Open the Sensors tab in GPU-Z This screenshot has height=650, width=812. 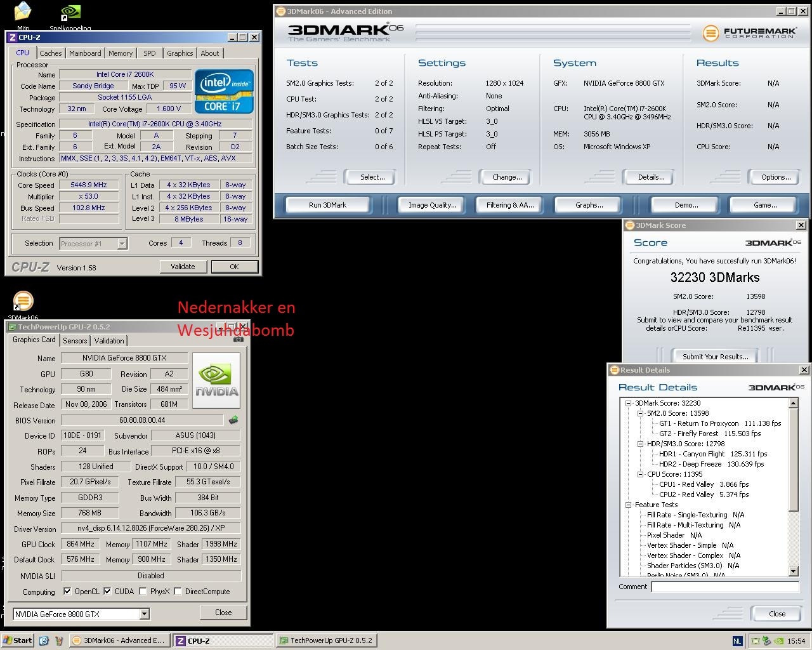tap(75, 341)
